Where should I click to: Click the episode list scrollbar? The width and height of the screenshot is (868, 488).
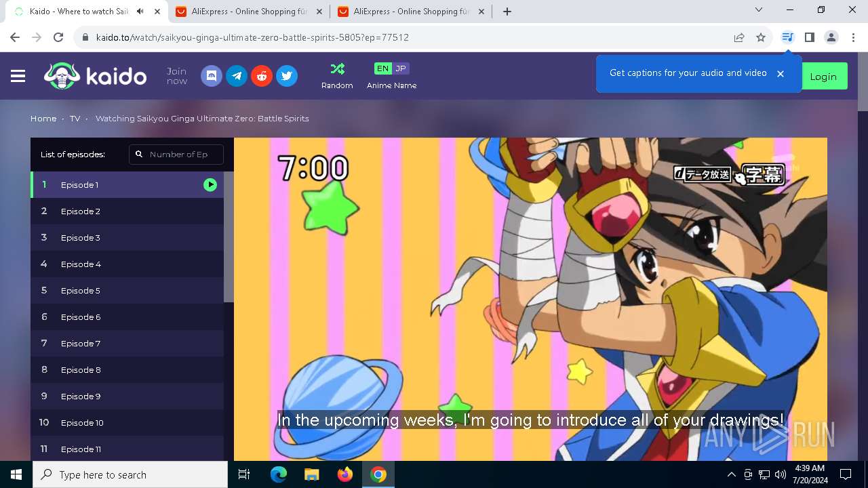(229, 237)
